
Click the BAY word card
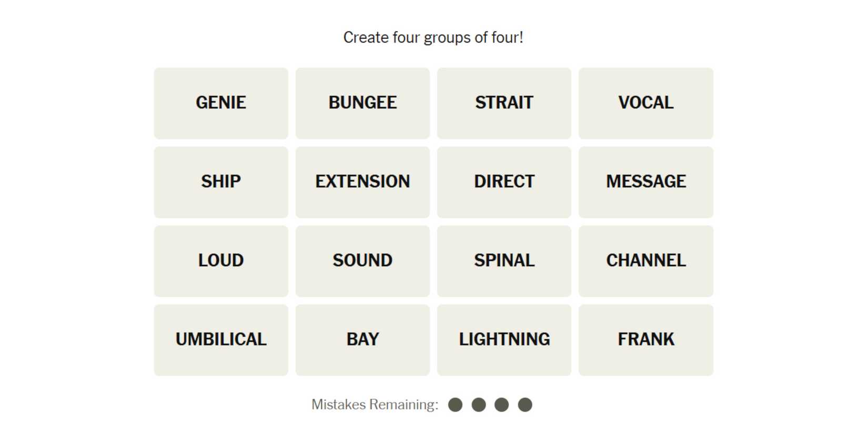click(x=362, y=340)
